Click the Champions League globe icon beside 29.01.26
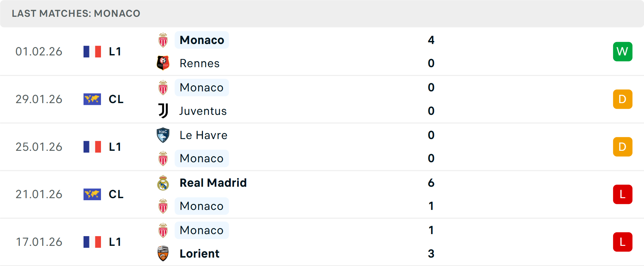The image size is (644, 266). (92, 99)
